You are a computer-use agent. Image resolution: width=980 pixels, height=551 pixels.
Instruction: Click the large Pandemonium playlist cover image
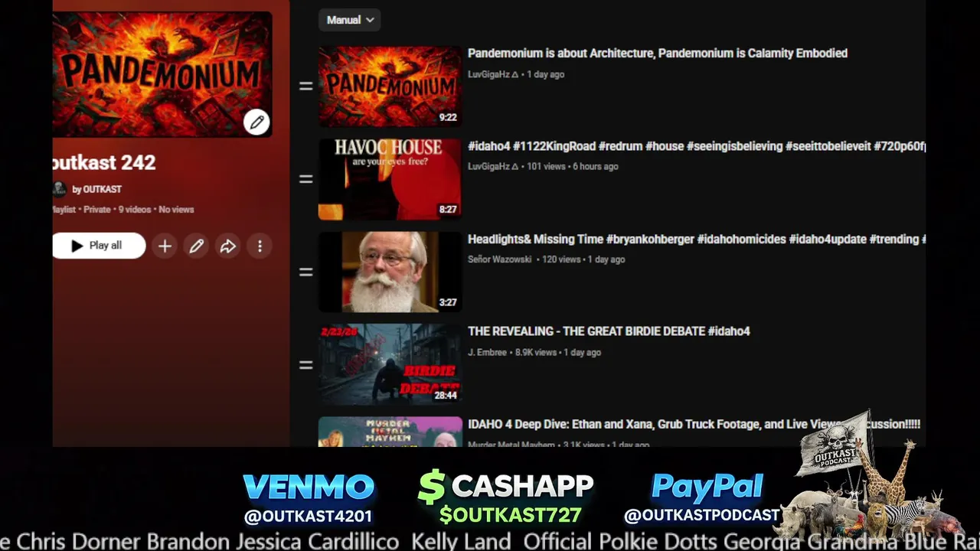coord(162,74)
